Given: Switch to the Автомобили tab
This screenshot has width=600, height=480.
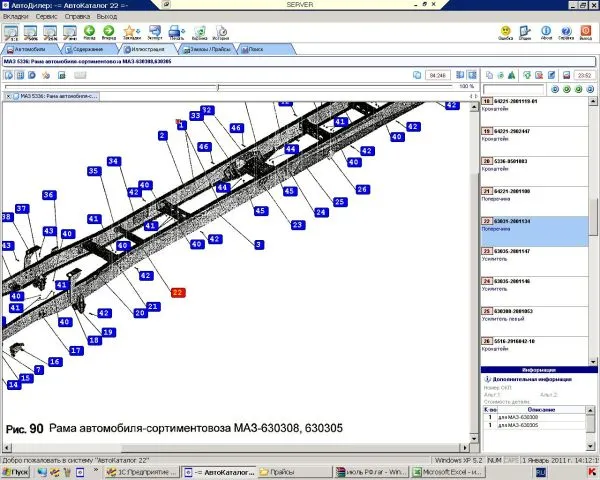Looking at the screenshot, I should (x=29, y=49).
